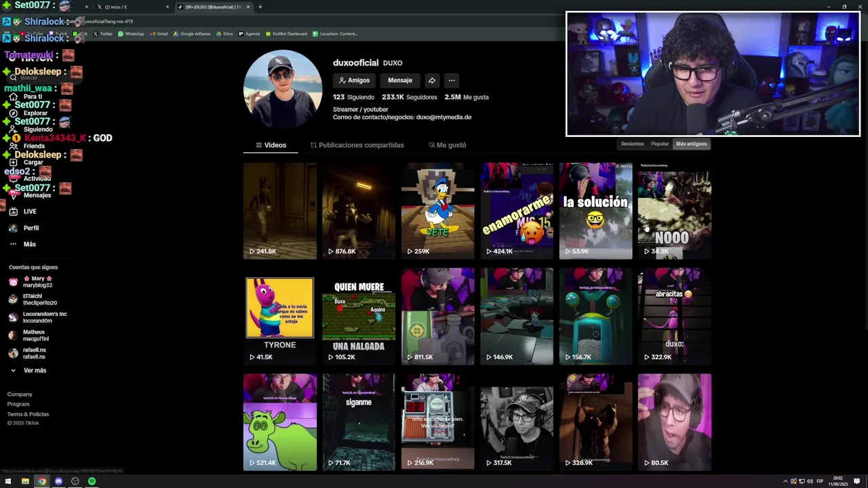Select Más antiguos video sorting
The width and height of the screenshot is (868, 488).
(691, 144)
